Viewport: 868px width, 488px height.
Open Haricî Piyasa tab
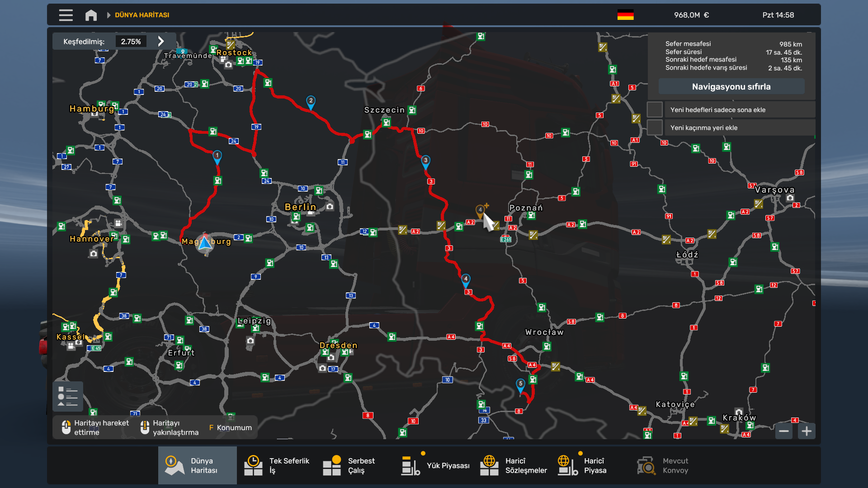(582, 465)
